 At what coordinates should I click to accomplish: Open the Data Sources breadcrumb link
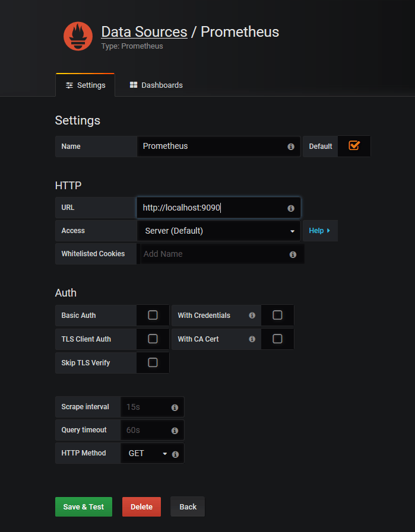(144, 32)
